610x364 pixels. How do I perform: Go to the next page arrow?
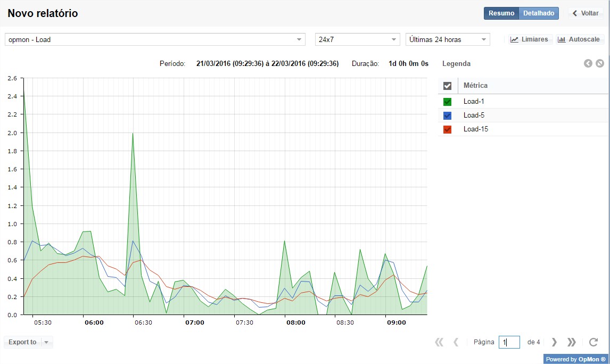tap(554, 342)
